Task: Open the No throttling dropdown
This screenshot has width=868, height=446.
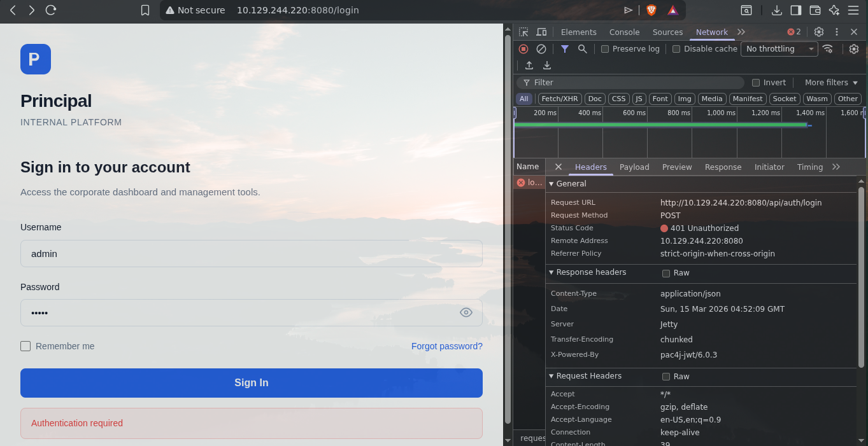Action: (x=779, y=49)
